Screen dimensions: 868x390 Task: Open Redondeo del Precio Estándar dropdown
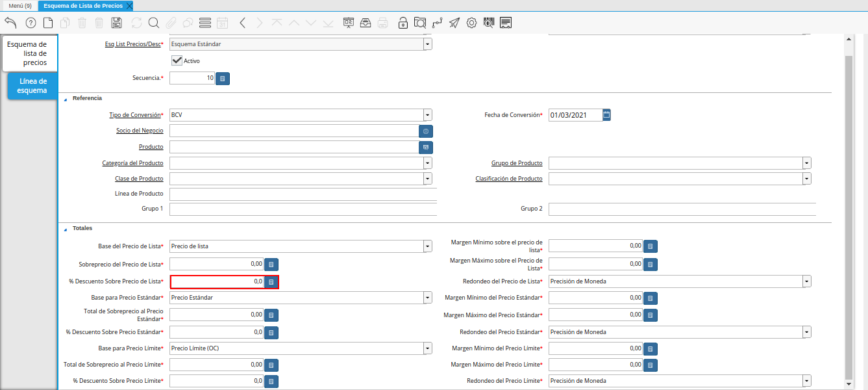pyautogui.click(x=806, y=332)
